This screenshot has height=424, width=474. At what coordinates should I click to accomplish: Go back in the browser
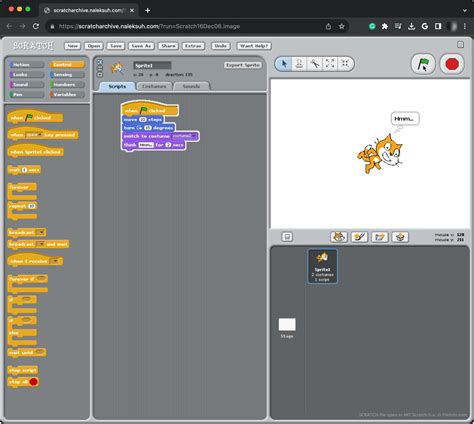pos(9,26)
